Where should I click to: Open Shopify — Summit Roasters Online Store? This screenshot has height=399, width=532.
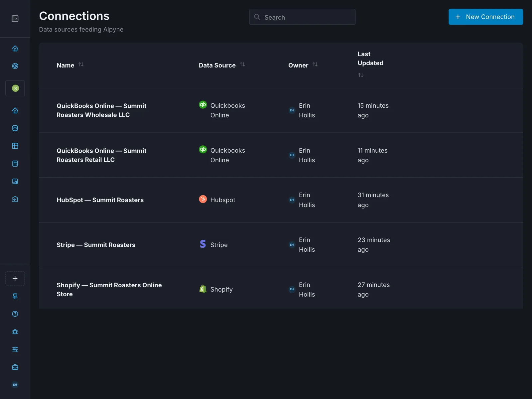[x=109, y=290]
